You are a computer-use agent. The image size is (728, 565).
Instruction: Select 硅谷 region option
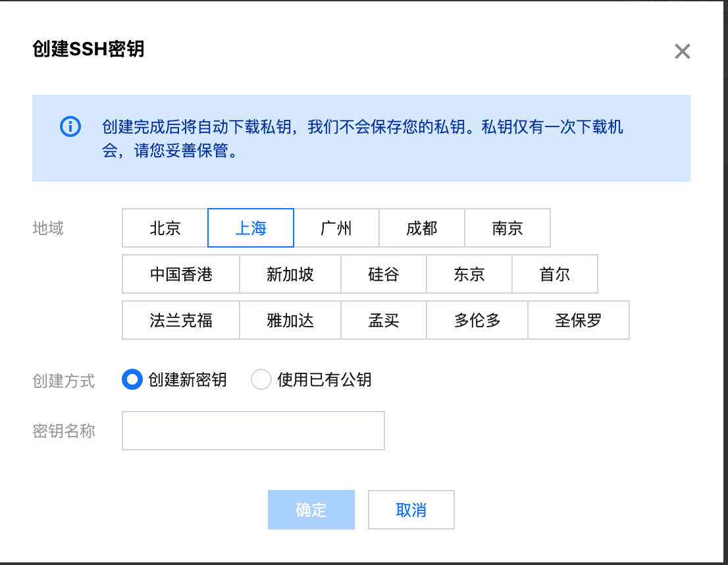pyautogui.click(x=384, y=274)
